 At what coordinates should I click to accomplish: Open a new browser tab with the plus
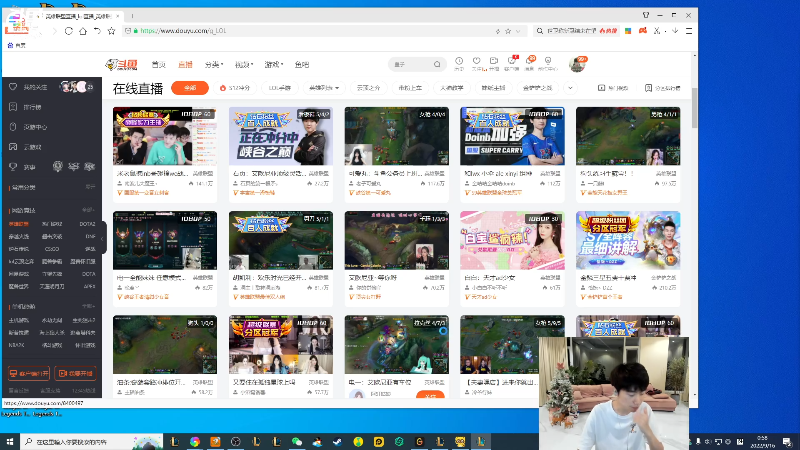coord(132,16)
